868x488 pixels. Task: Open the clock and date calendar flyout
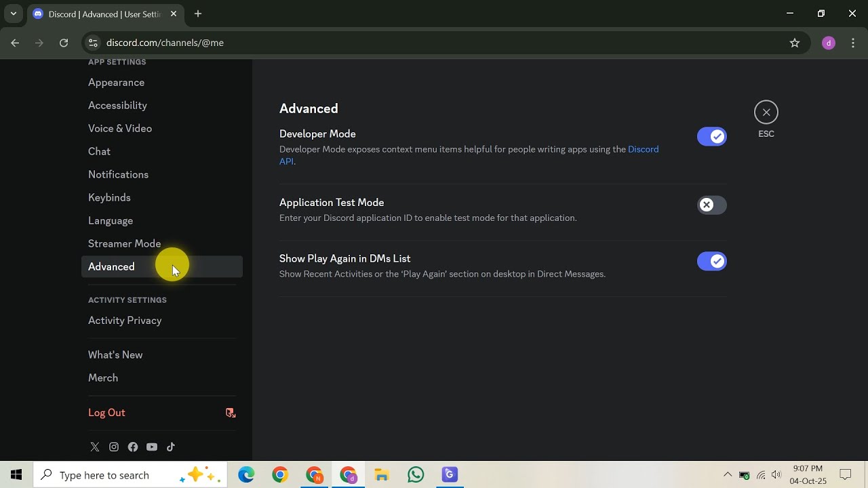coord(808,475)
